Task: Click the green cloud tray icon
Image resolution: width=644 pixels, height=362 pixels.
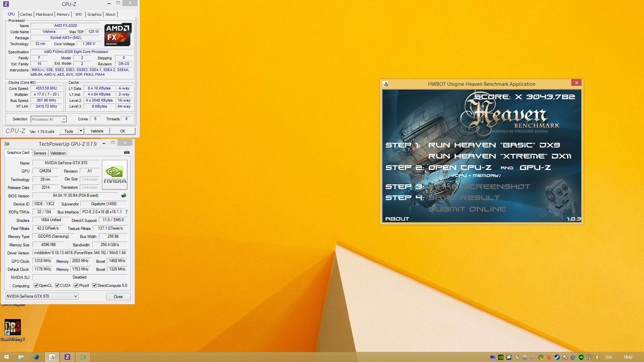Action: point(581,357)
